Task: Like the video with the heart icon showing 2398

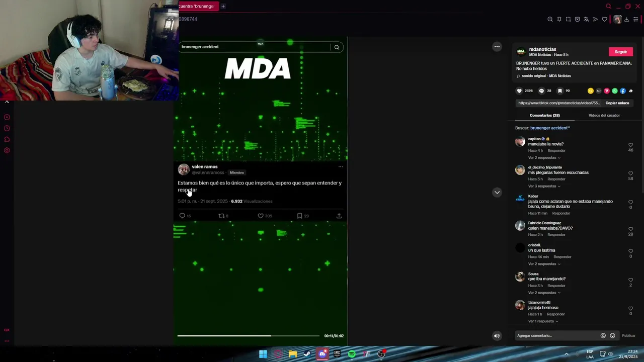Action: point(519,91)
